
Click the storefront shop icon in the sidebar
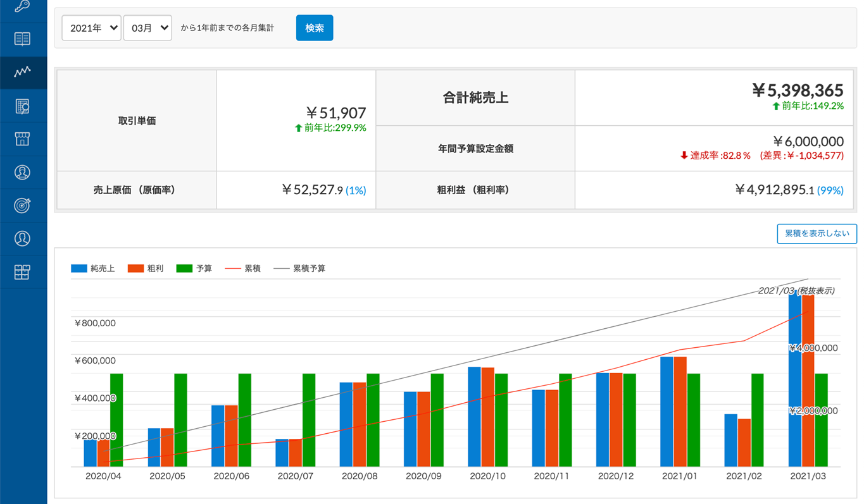22,139
